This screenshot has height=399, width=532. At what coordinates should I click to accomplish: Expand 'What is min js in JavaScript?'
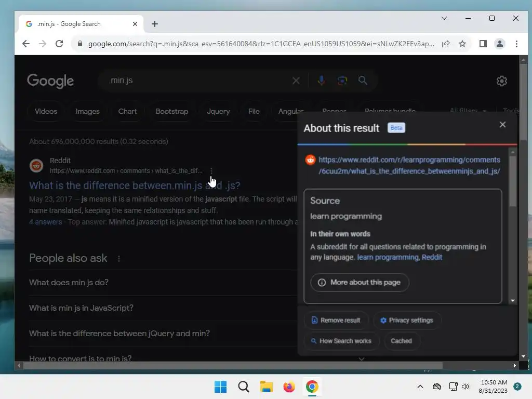tap(163, 308)
